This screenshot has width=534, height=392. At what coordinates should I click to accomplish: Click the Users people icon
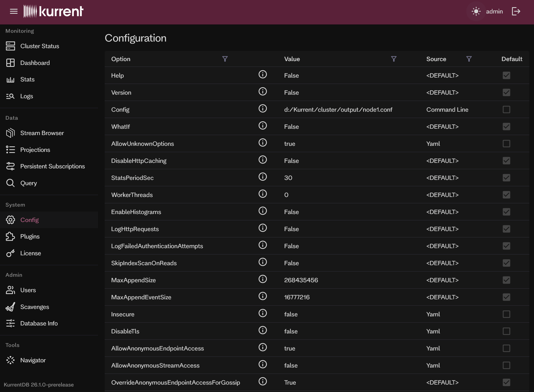click(10, 290)
